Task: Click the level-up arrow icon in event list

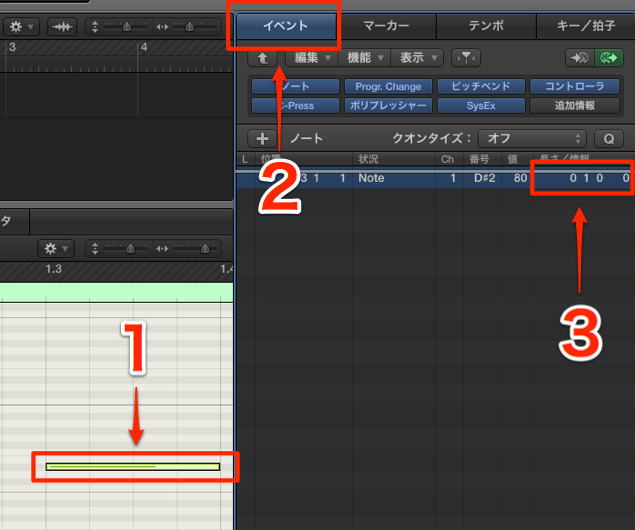Action: (262, 58)
